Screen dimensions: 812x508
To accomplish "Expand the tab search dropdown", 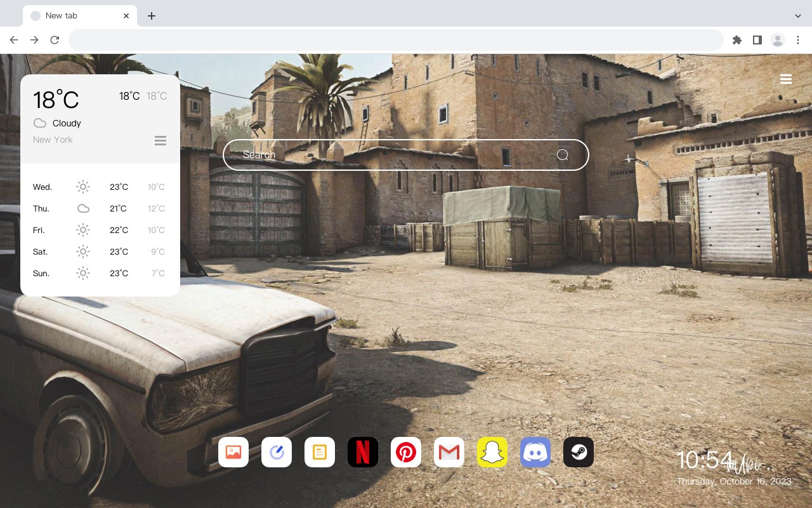I will pyautogui.click(x=798, y=16).
